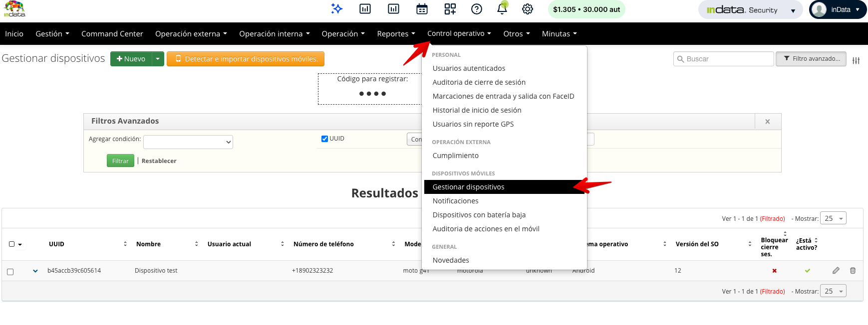
Task: Select Notificaciones from the menu
Action: coord(455,201)
